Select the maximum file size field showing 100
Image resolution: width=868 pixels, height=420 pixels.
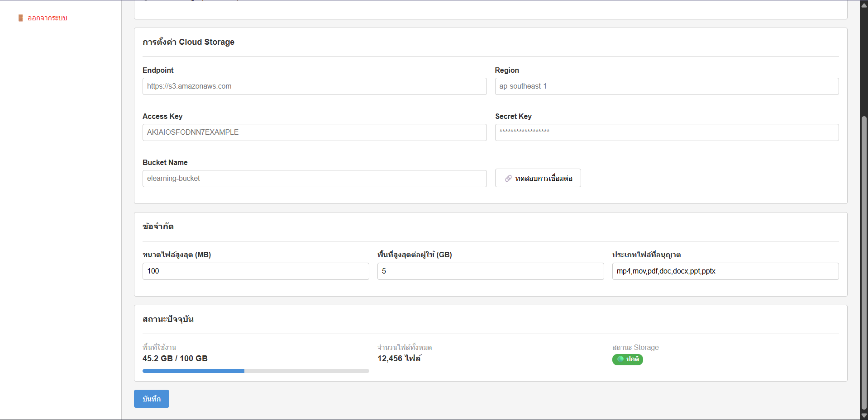[255, 271]
